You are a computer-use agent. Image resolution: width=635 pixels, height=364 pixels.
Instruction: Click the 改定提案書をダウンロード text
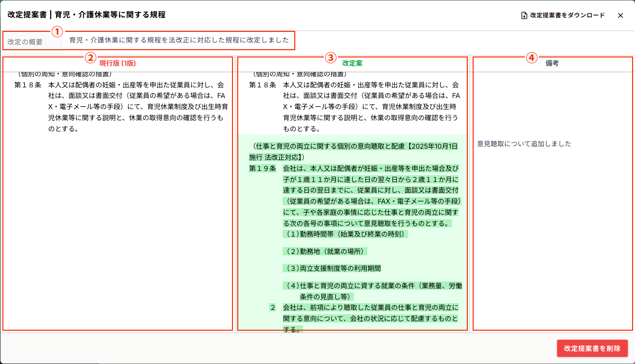[567, 15]
